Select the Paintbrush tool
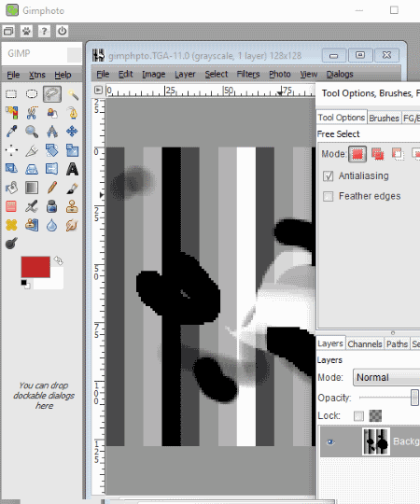 pos(72,188)
